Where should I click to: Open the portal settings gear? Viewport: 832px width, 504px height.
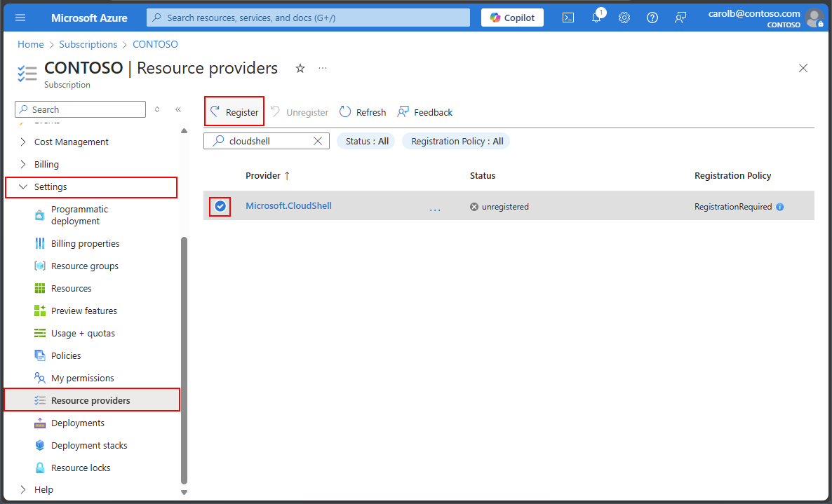tap(624, 18)
